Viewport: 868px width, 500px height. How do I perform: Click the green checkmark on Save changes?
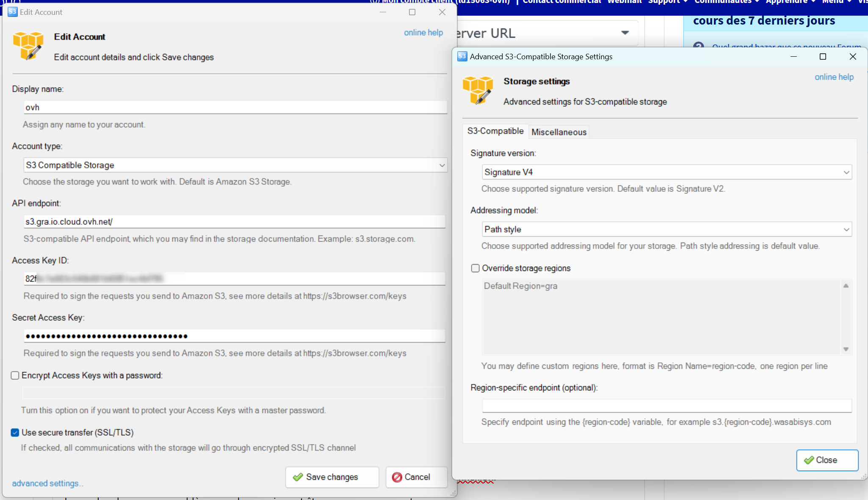pos(298,477)
